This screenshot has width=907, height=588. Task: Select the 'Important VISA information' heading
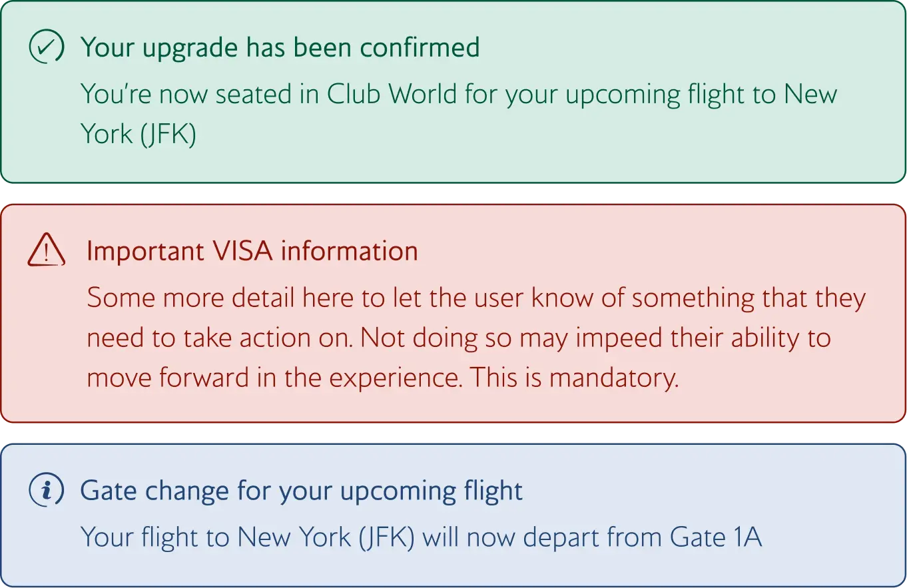pyautogui.click(x=252, y=251)
